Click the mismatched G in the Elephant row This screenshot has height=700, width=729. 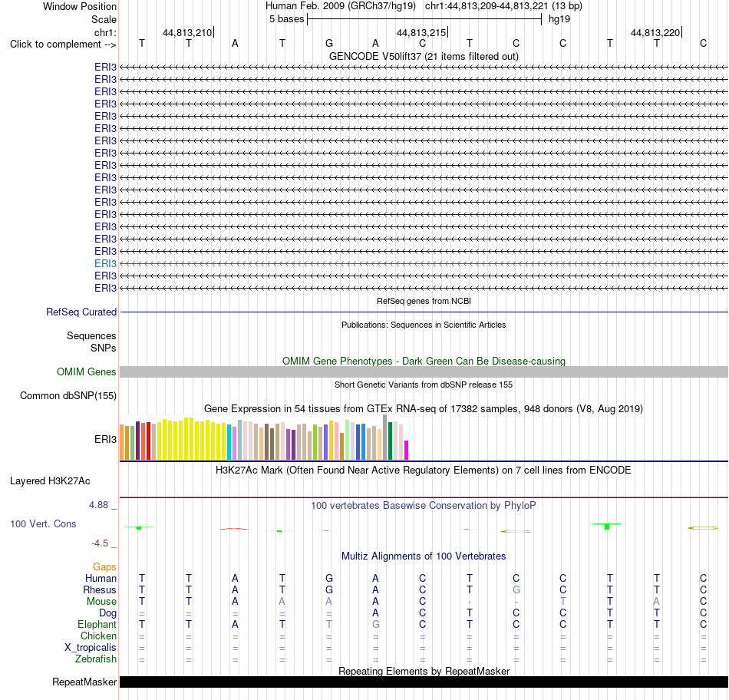coord(376,624)
